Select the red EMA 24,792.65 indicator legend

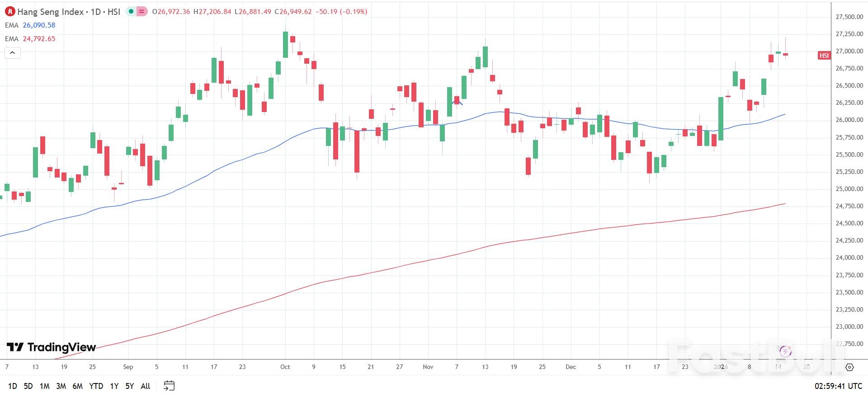(x=30, y=39)
